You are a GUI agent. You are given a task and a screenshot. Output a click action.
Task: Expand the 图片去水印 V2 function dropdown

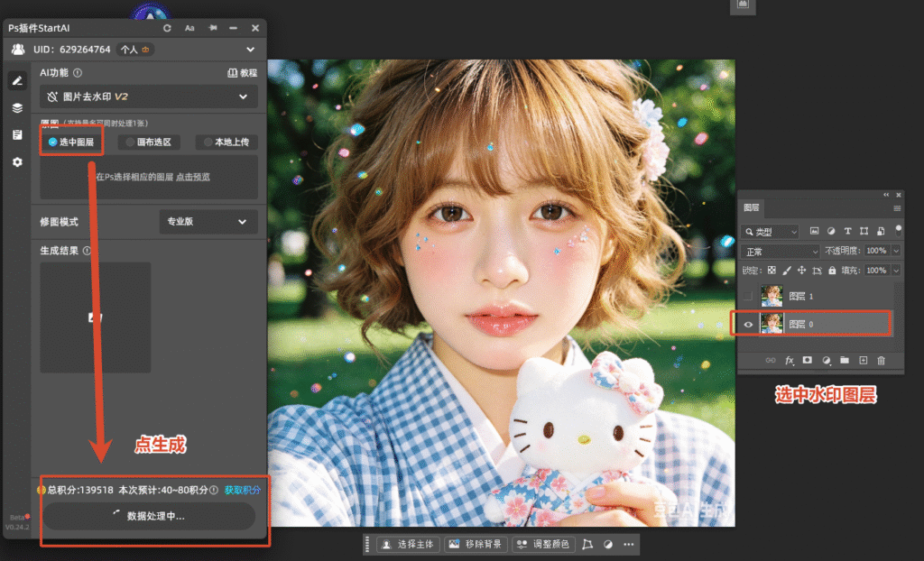click(149, 97)
